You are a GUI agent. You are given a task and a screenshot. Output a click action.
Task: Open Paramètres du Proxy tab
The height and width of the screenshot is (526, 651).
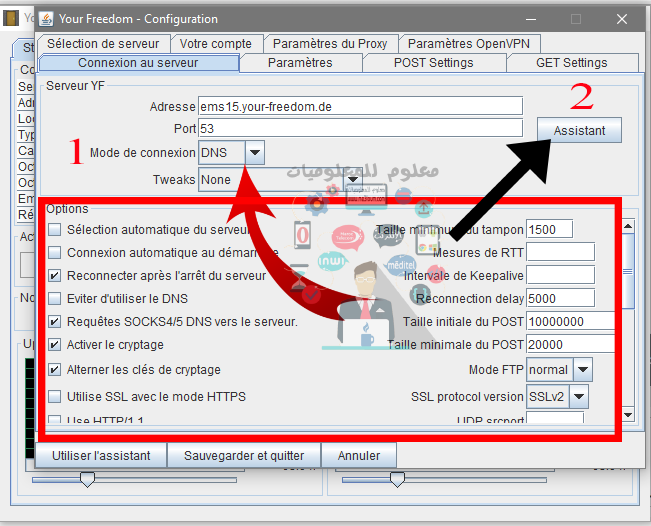(330, 44)
